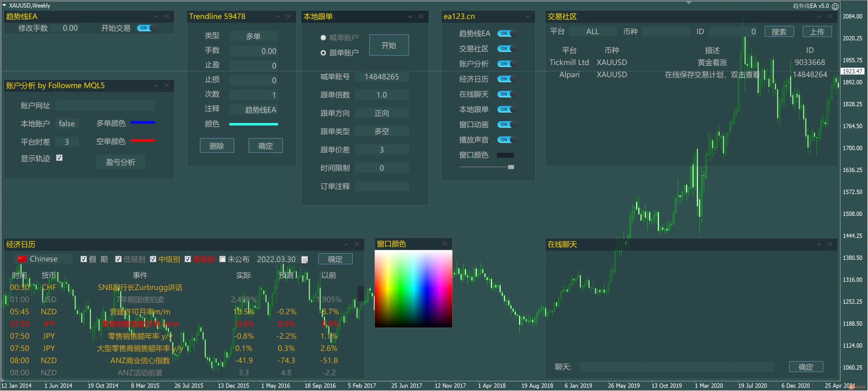
Task: Collapse the Trendline 59478 panel
Action: (278, 16)
